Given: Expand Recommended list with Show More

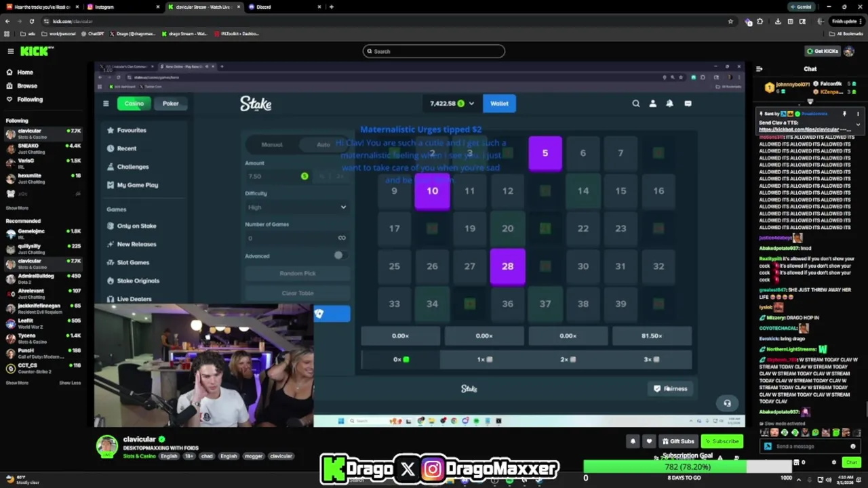Looking at the screenshot, I should [x=17, y=383].
